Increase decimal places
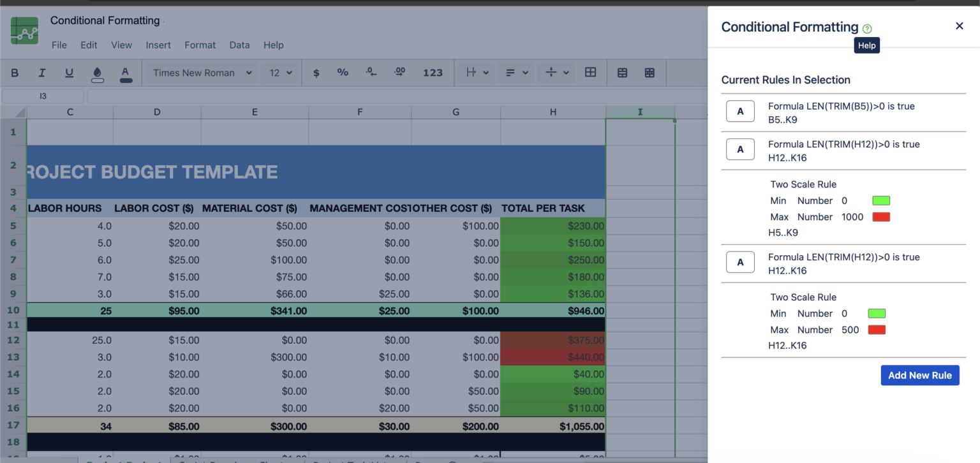Screen dimensions: 980x463 399,72
